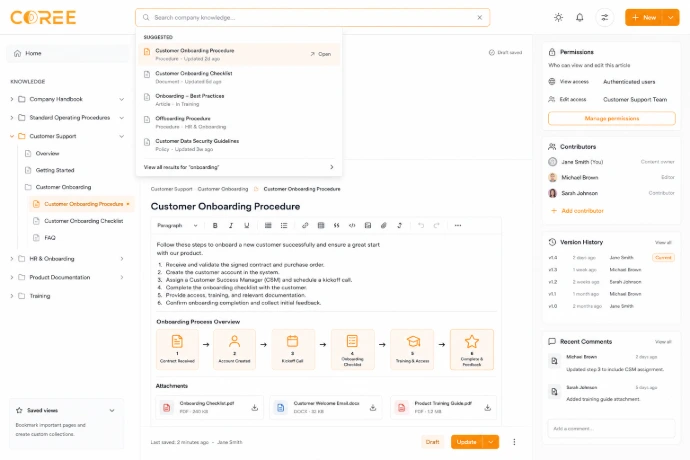Viewport: 690px width, 460px height.
Task: Insert a hyperlink via link icon
Action: 305,225
